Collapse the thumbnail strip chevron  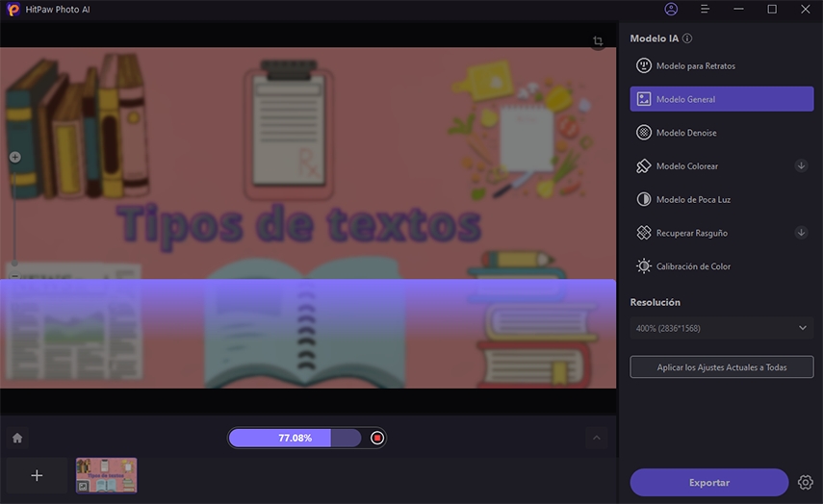pos(596,438)
